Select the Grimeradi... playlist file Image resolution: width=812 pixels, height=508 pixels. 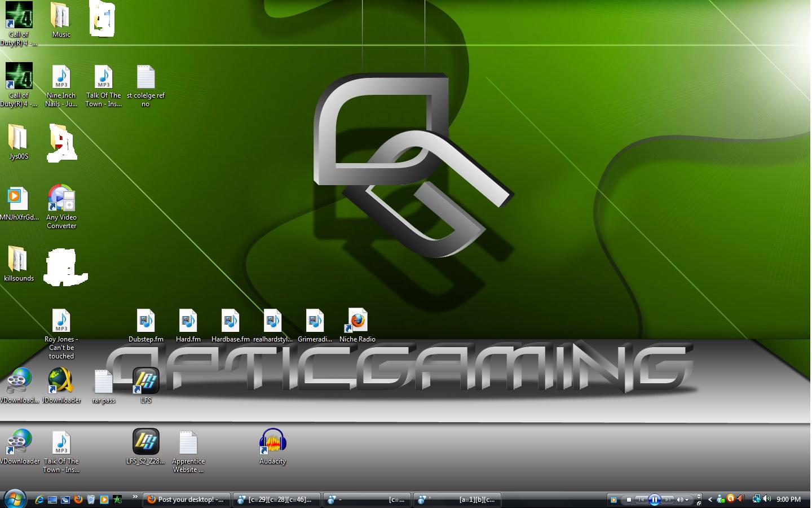coord(315,326)
